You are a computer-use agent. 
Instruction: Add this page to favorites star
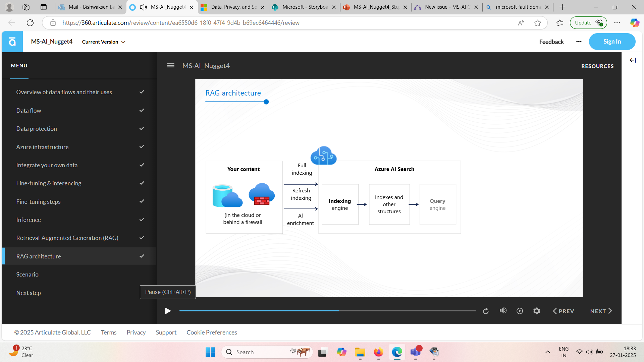pos(538,23)
